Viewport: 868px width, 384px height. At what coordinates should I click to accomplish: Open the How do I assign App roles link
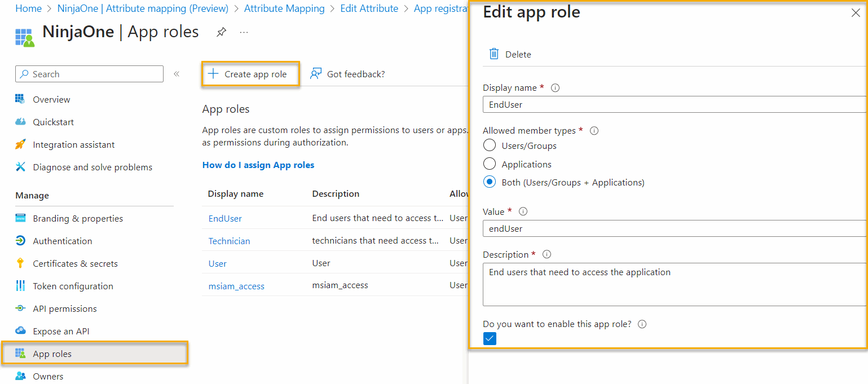click(258, 165)
